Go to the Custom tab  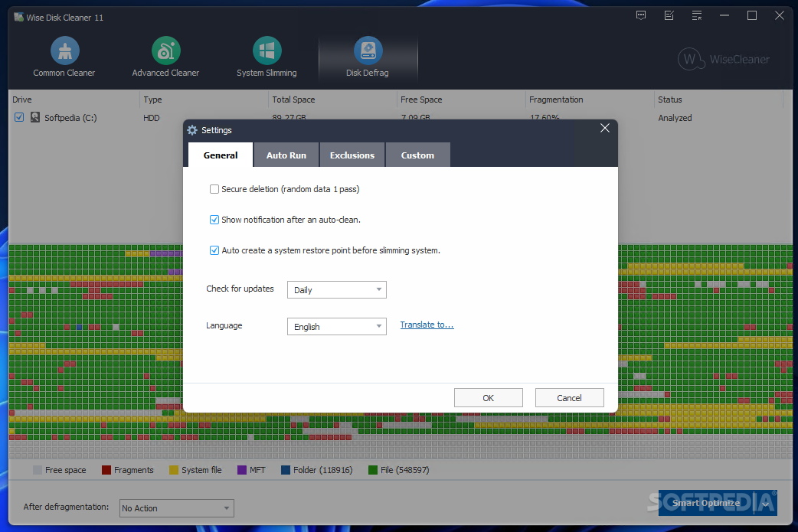click(x=418, y=155)
